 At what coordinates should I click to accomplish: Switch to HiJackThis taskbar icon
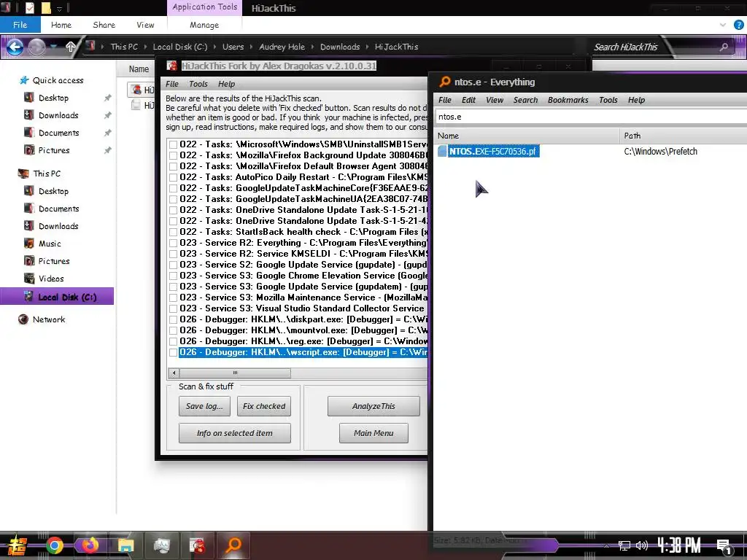click(197, 545)
